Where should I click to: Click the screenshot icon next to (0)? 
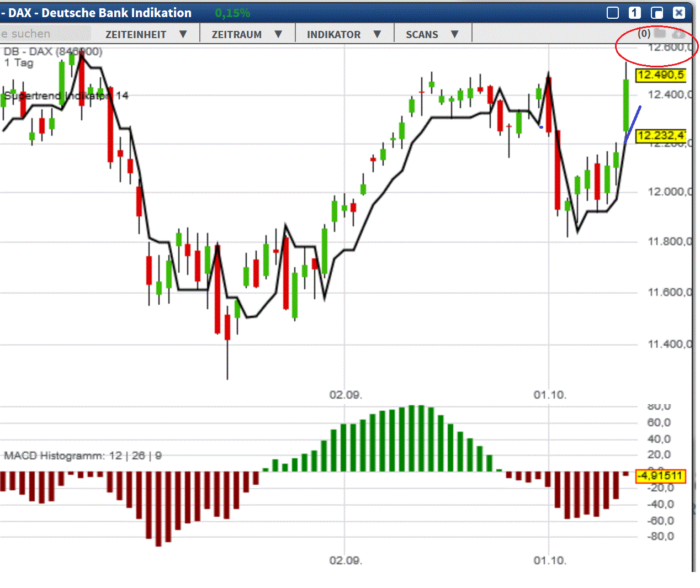(659, 33)
